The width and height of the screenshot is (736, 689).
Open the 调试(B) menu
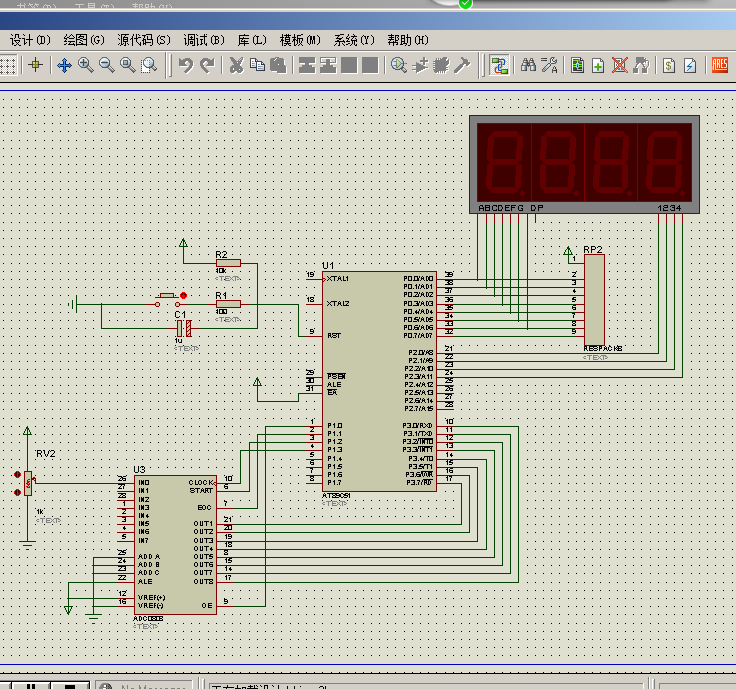tap(204, 40)
